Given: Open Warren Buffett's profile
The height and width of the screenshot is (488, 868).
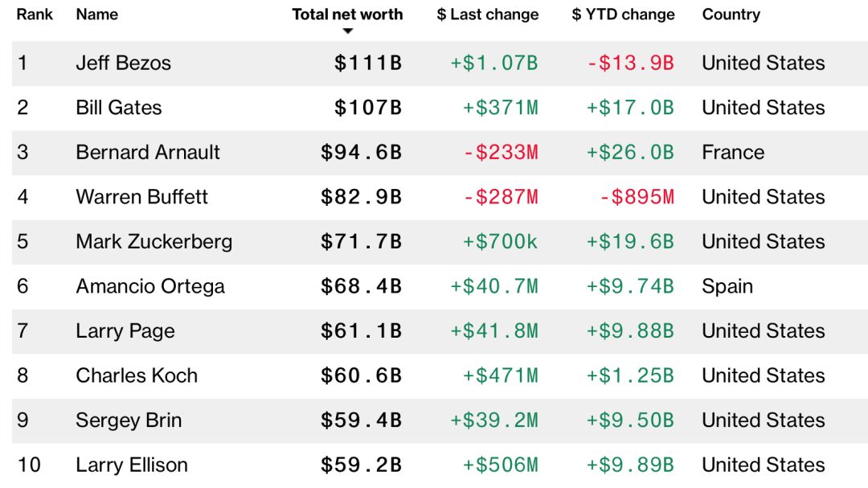Looking at the screenshot, I should point(141,197).
